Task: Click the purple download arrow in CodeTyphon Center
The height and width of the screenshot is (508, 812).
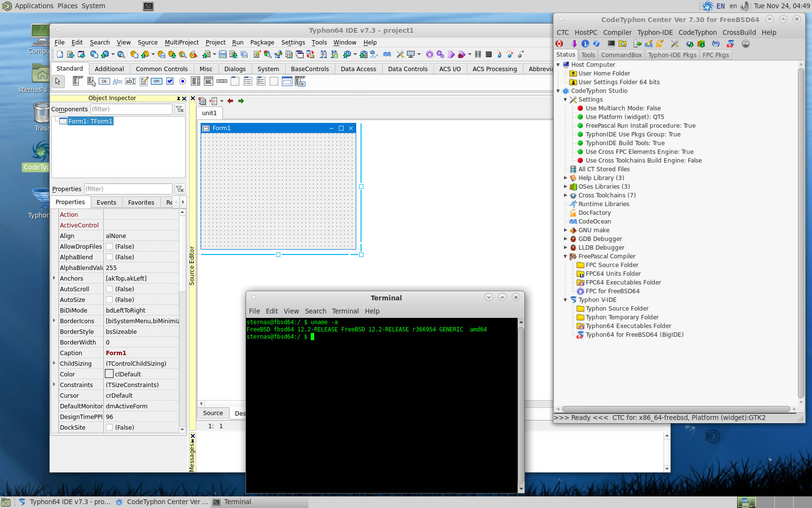Action: pyautogui.click(x=574, y=44)
